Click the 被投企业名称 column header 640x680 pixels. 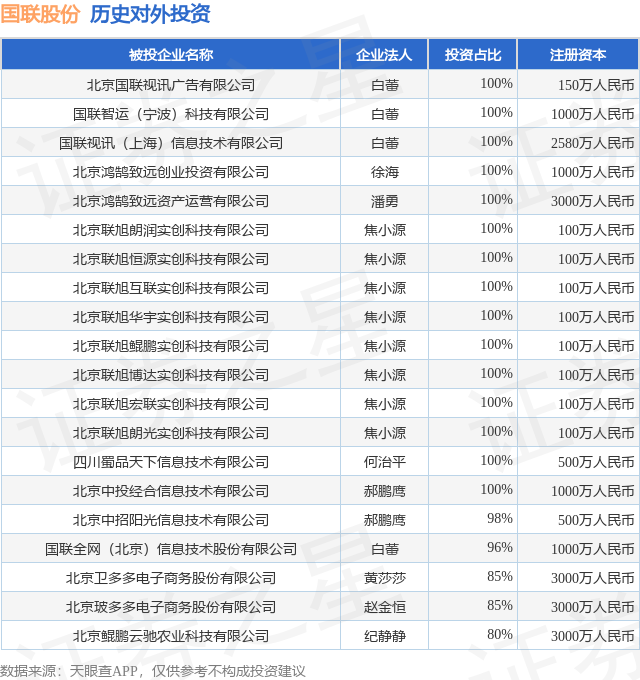[171, 55]
